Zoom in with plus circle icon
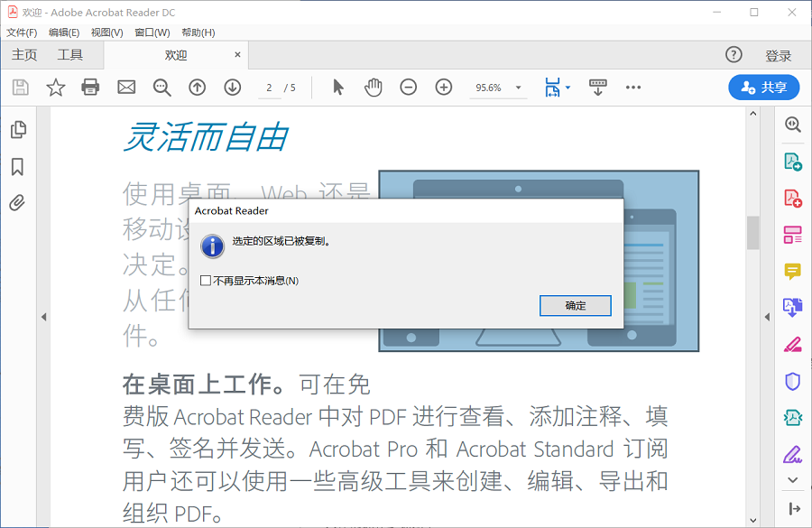 (x=443, y=87)
